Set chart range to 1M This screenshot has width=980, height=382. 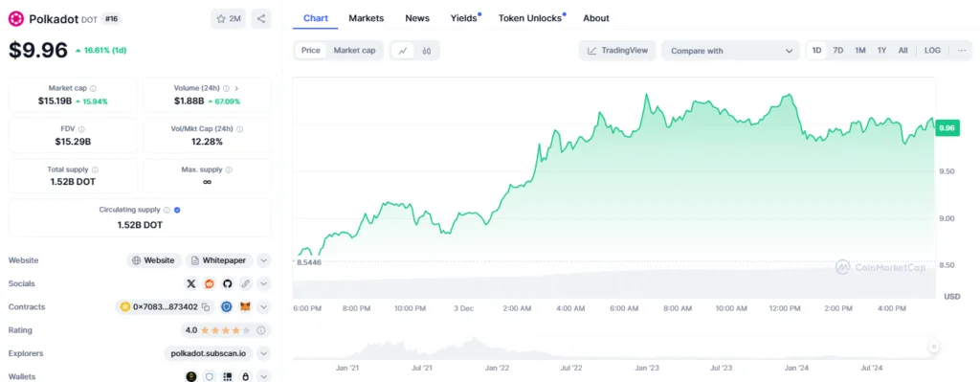coord(860,51)
